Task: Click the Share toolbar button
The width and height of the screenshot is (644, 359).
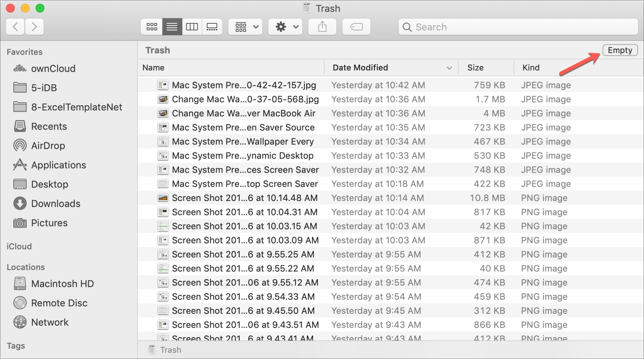Action: point(322,27)
